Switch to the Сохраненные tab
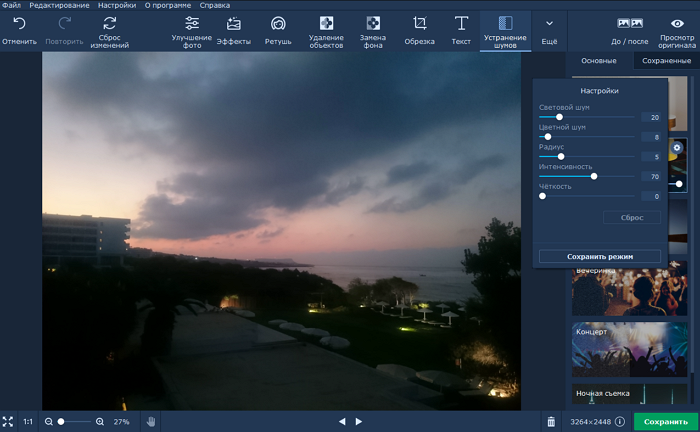The width and height of the screenshot is (700, 432). tap(666, 61)
